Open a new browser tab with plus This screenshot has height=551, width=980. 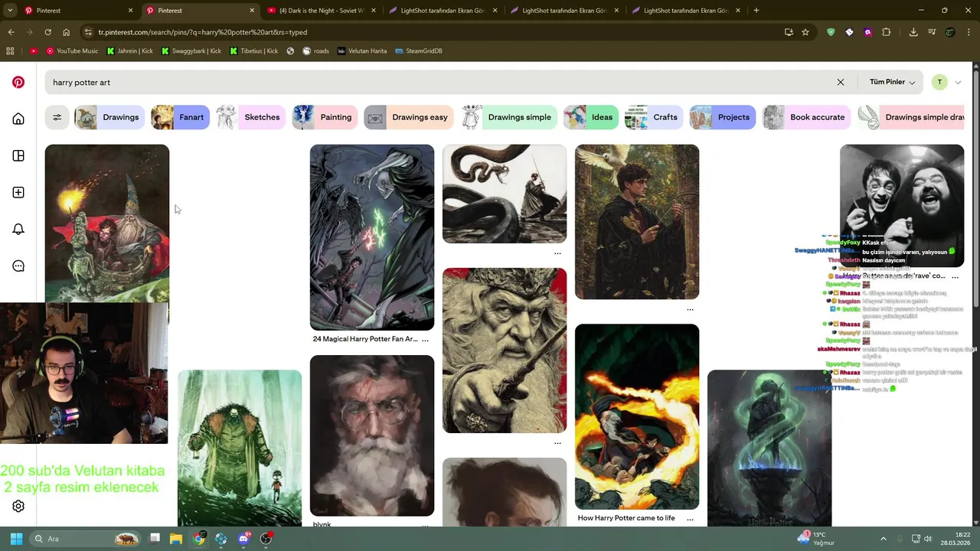756,11
